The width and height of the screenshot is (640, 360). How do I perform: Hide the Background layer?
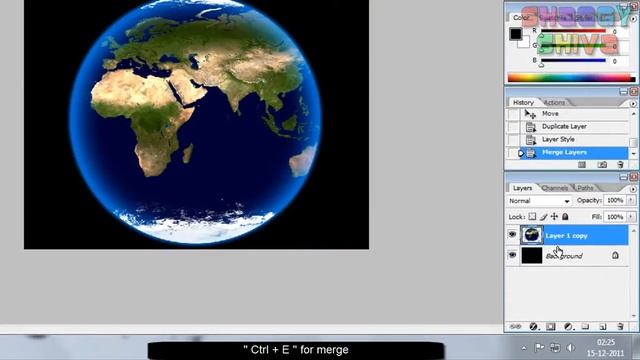[x=512, y=255]
